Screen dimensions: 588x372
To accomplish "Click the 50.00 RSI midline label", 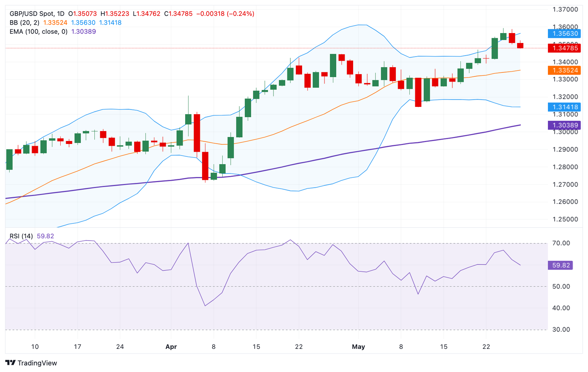I will 561,286.
